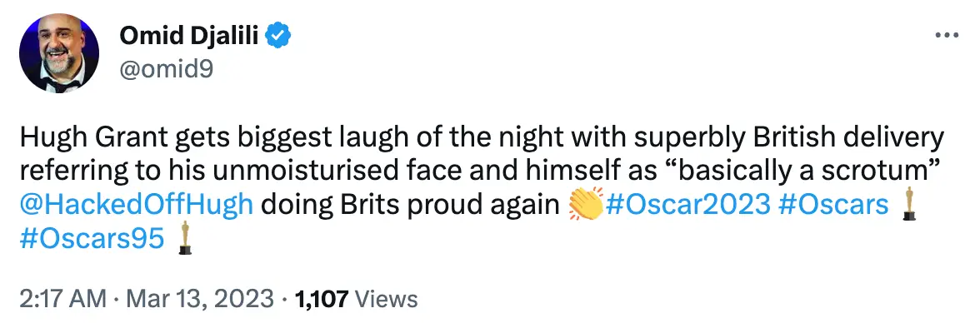Image resolution: width=980 pixels, height=333 pixels.
Task: Click the Oscar statue emoji after #Oscars95
Action: (x=185, y=241)
